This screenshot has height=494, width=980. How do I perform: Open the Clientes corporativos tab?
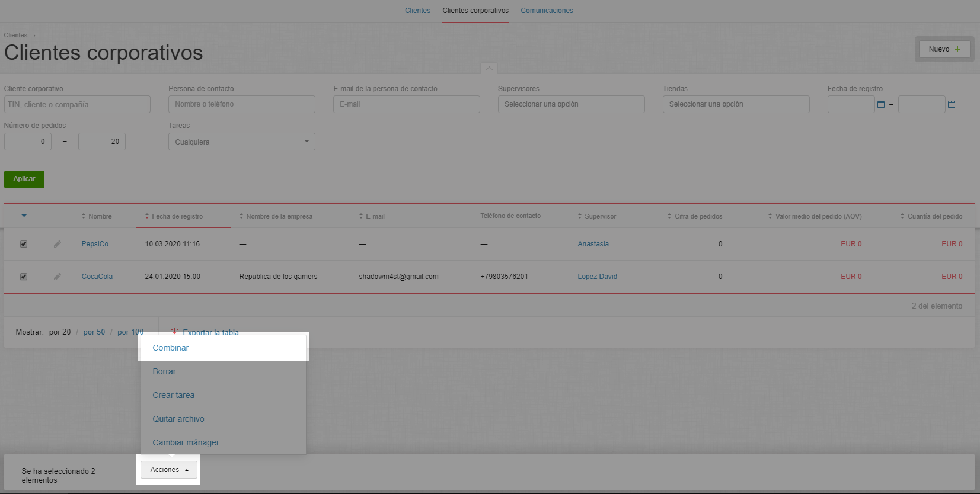[x=475, y=11]
